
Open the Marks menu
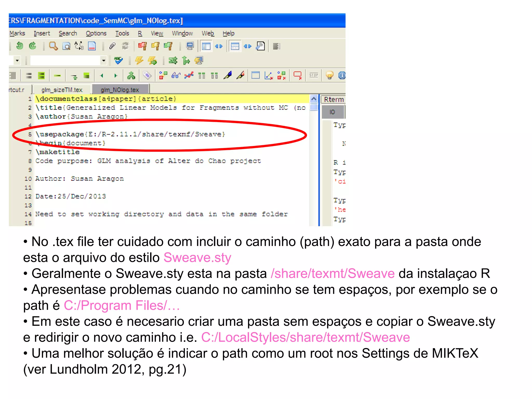coord(17,34)
